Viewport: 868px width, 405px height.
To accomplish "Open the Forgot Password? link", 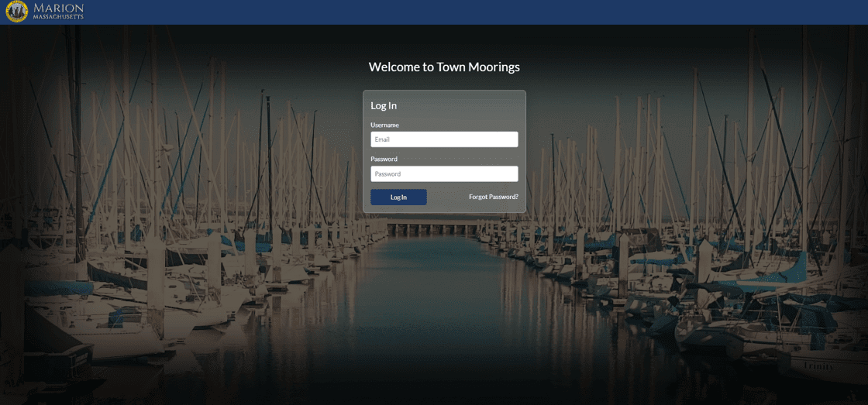I will click(x=493, y=197).
